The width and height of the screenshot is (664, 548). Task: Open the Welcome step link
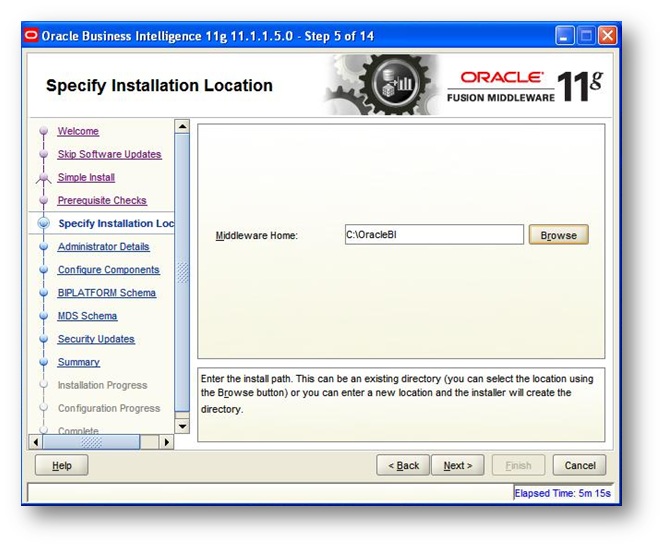(78, 131)
